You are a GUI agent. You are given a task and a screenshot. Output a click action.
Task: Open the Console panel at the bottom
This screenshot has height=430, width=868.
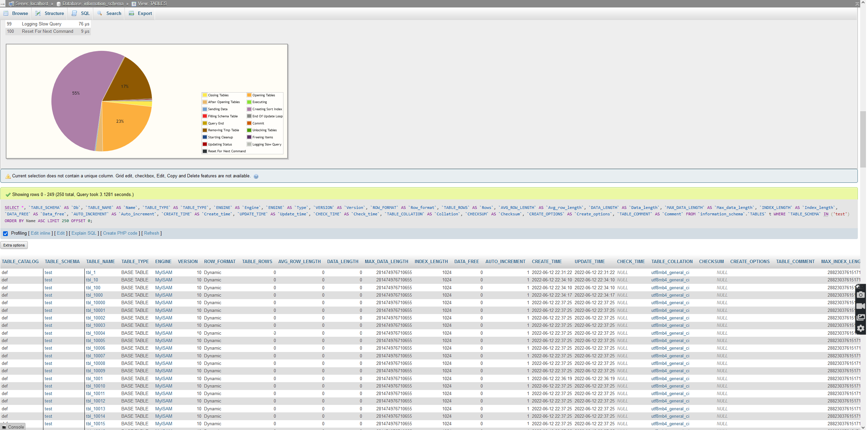(13, 427)
